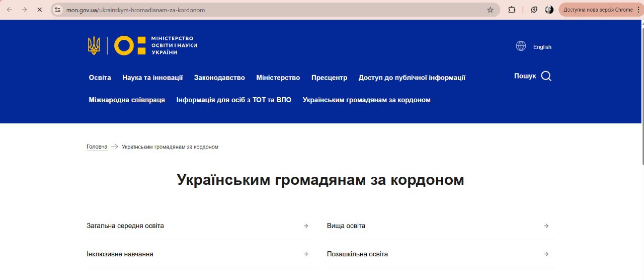Stop page loading with X button

coord(39,10)
